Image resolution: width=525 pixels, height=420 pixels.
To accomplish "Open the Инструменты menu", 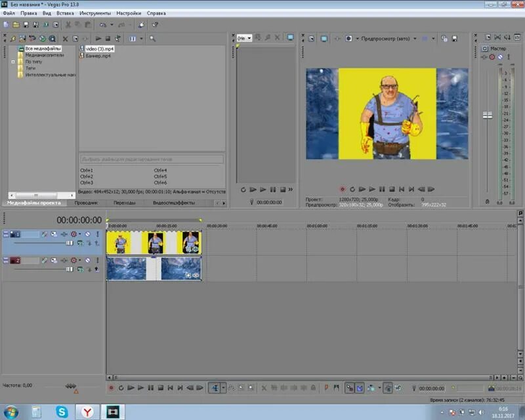I will point(95,13).
